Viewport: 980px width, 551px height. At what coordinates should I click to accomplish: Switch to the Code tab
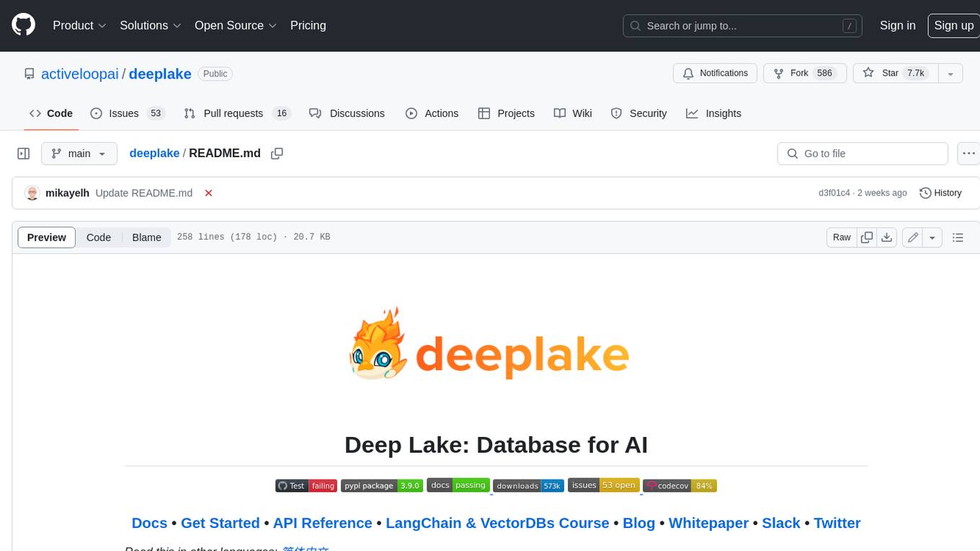point(50,113)
